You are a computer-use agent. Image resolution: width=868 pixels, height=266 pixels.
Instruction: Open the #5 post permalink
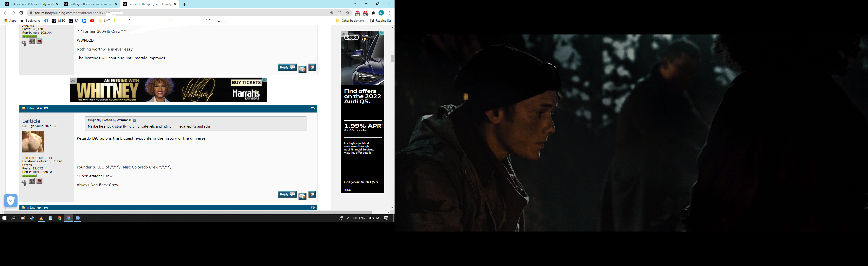pyautogui.click(x=313, y=108)
